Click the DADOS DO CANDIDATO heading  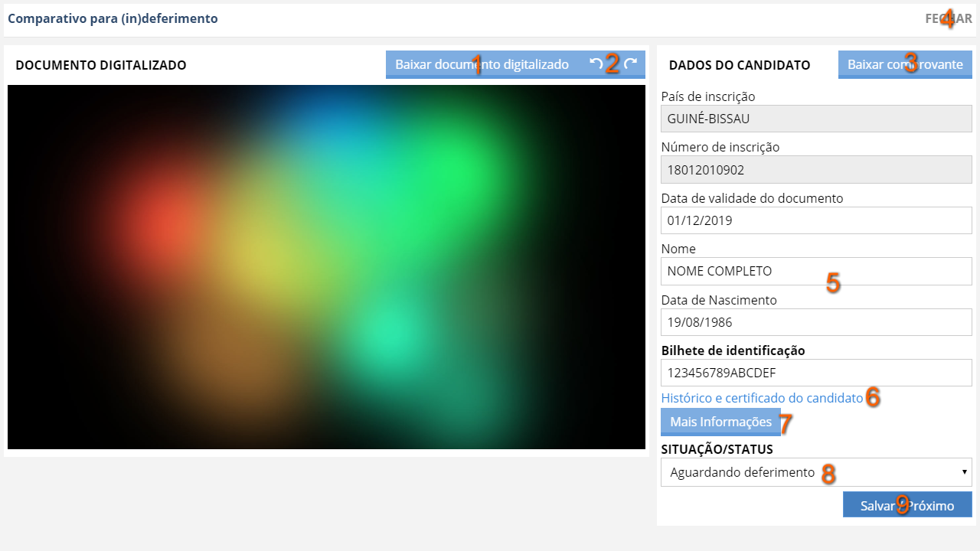coord(739,65)
